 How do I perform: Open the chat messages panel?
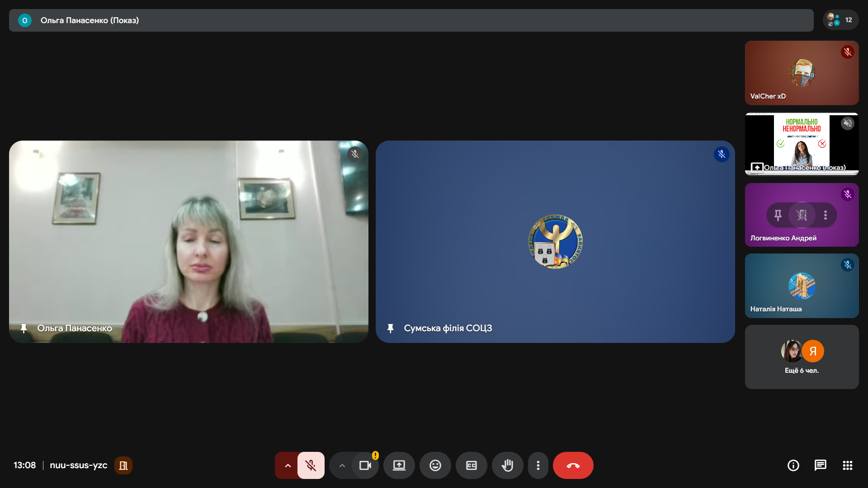point(820,465)
